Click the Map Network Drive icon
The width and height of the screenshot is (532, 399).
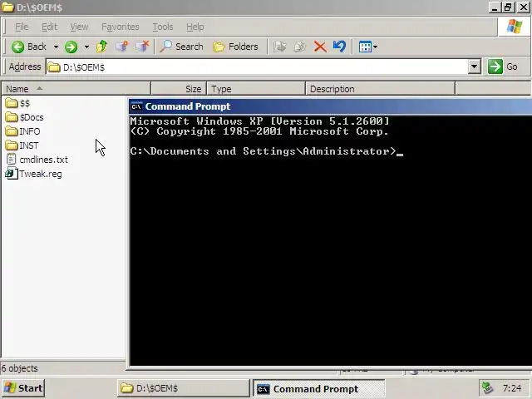coord(122,47)
